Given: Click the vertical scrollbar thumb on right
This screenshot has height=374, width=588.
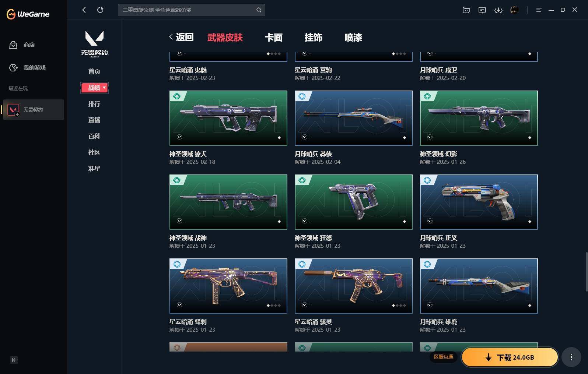Looking at the screenshot, I should [586, 272].
